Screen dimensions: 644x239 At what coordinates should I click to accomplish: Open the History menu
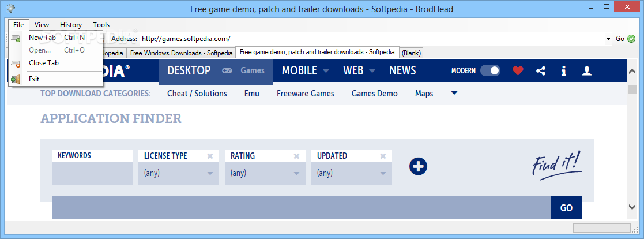click(71, 25)
